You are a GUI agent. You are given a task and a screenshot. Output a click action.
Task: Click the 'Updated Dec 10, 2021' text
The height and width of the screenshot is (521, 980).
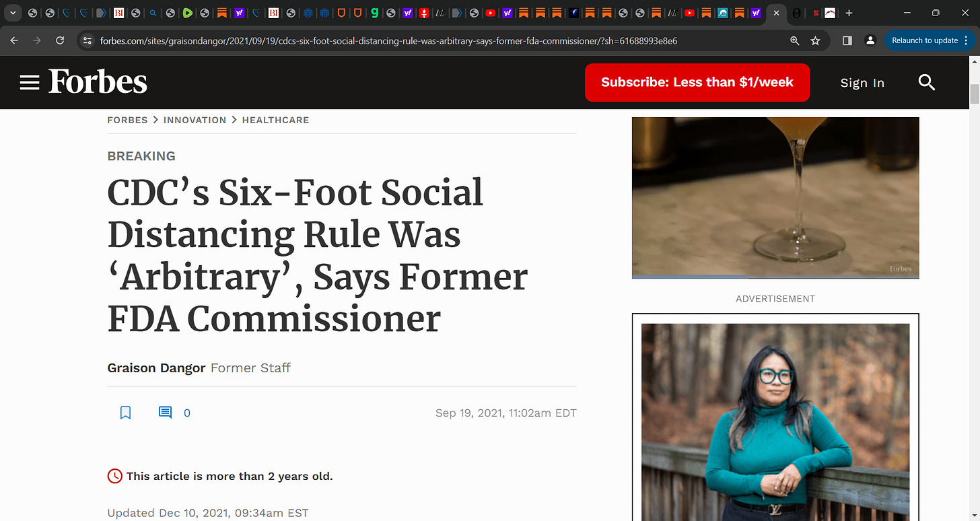208,513
